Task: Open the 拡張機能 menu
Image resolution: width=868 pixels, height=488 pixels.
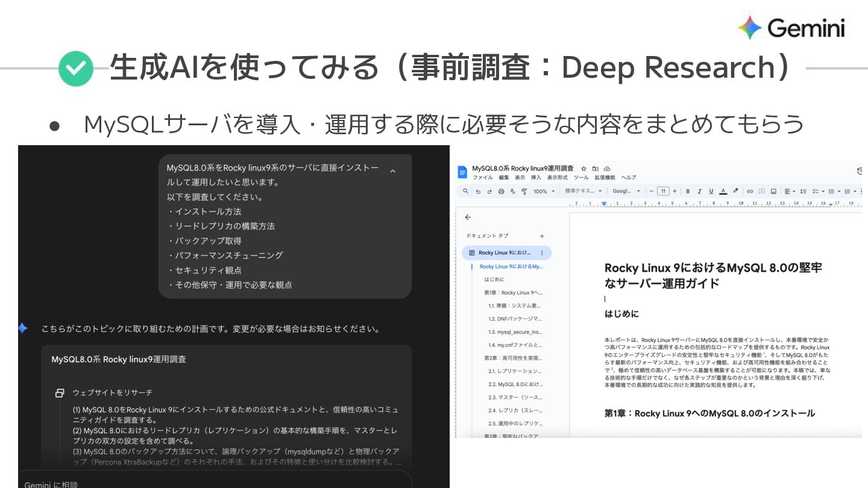Action: point(605,178)
